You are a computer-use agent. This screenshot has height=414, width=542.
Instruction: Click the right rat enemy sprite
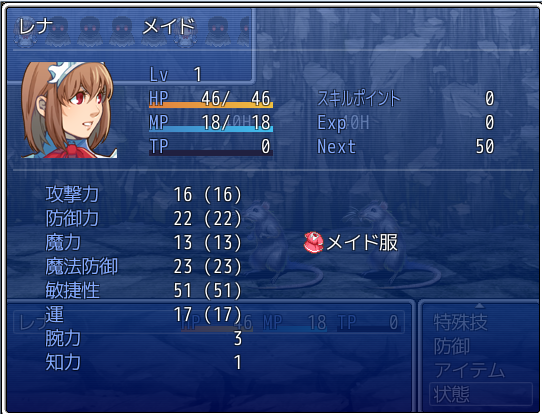pos(392,244)
